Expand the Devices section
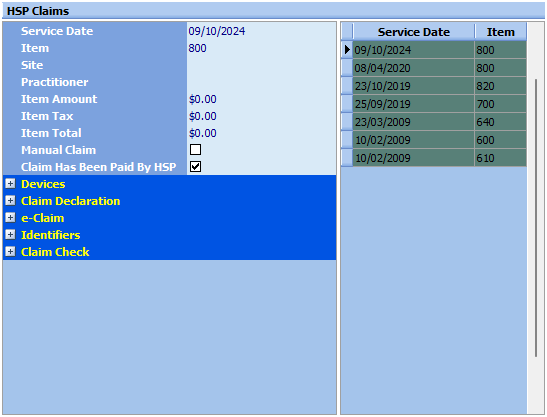This screenshot has height=417, width=547. [x=10, y=184]
